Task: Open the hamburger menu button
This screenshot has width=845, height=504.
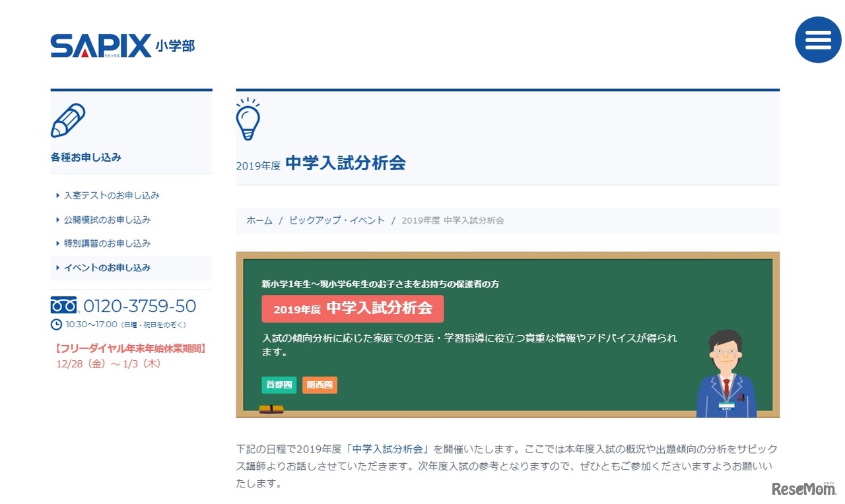Action: [x=818, y=40]
